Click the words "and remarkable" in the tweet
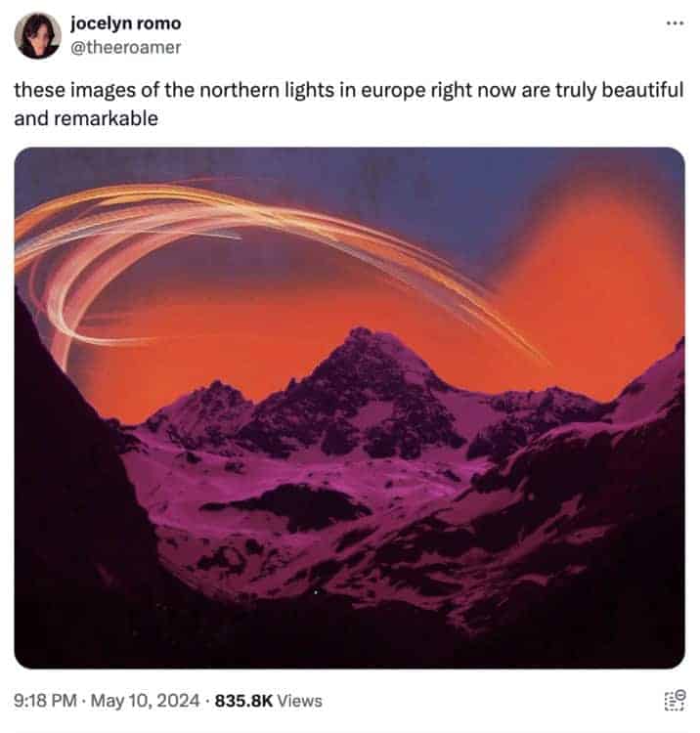Image resolution: width=700 pixels, height=733 pixels. pos(86,118)
